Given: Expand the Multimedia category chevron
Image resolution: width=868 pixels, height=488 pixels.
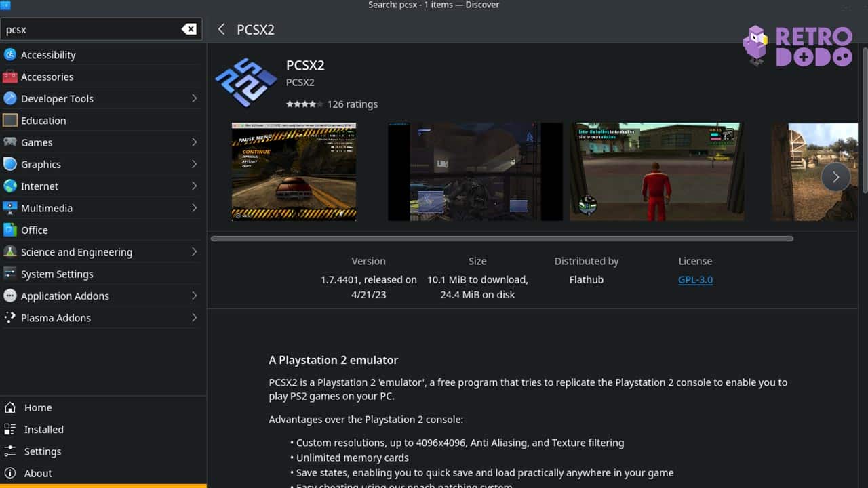Looking at the screenshot, I should 194,208.
